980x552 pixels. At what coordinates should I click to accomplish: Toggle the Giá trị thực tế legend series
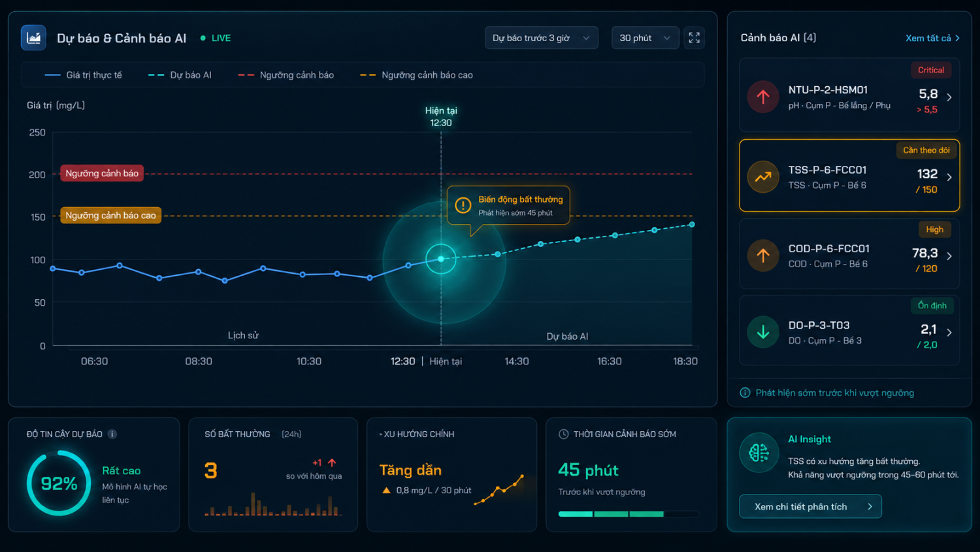tap(83, 75)
